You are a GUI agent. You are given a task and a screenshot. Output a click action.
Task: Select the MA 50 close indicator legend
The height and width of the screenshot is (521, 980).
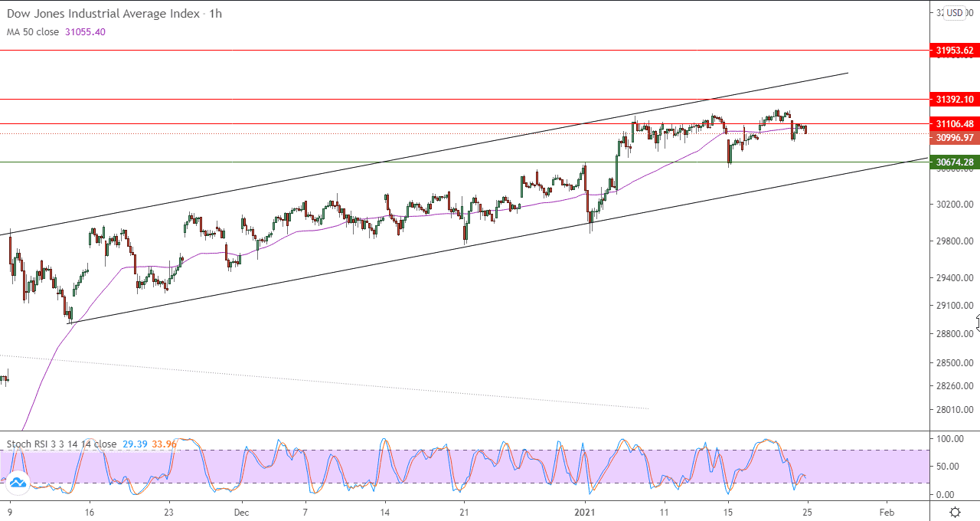point(33,32)
